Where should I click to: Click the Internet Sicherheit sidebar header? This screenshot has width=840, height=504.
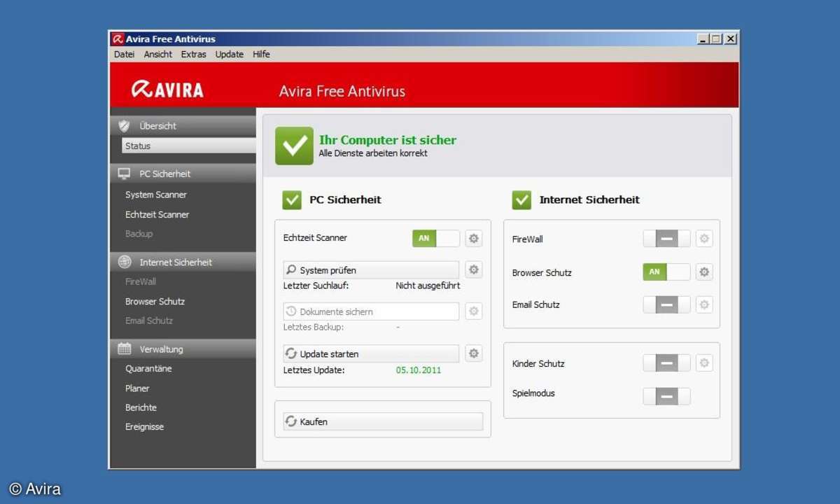tap(183, 262)
